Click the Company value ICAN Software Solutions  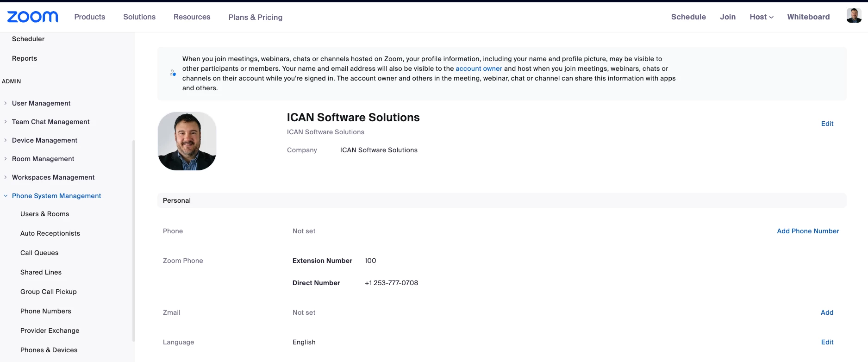tap(379, 150)
